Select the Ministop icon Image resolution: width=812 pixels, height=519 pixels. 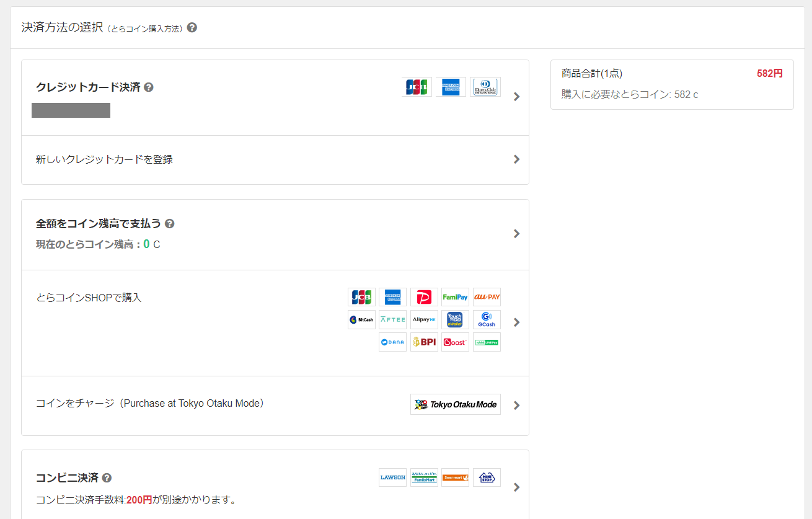point(487,477)
